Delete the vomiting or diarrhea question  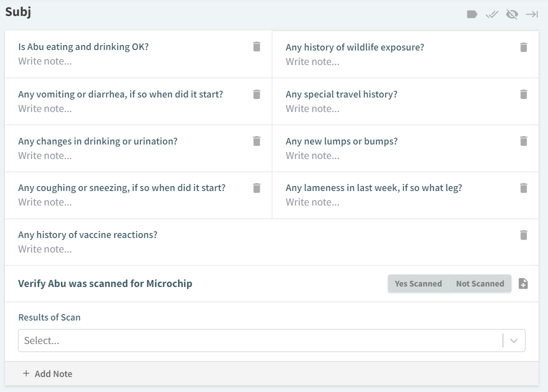pyautogui.click(x=256, y=94)
